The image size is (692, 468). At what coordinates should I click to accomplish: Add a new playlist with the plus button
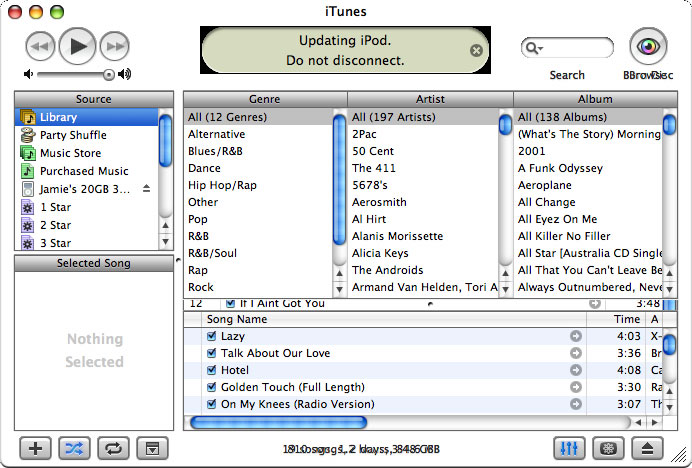pyautogui.click(x=35, y=449)
